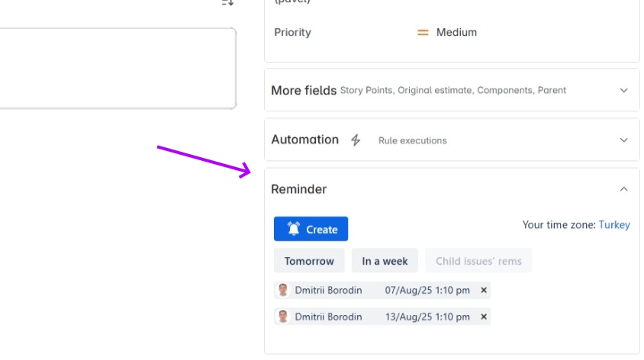Click the avatar on the 13/Aug/25 reminder

point(283,317)
